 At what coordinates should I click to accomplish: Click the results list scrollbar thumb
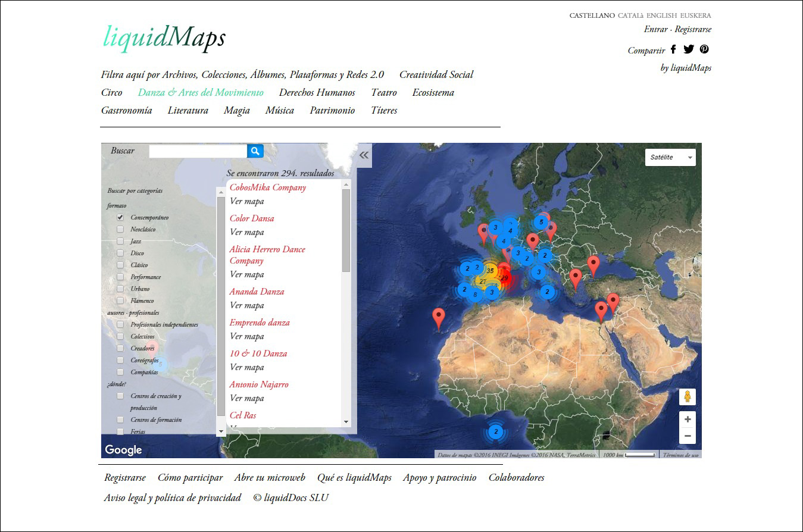(346, 230)
